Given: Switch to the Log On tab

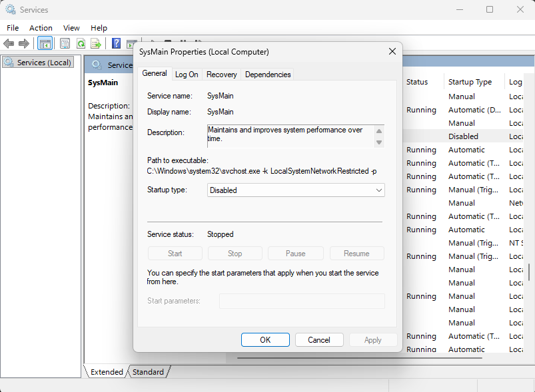Looking at the screenshot, I should pos(187,75).
